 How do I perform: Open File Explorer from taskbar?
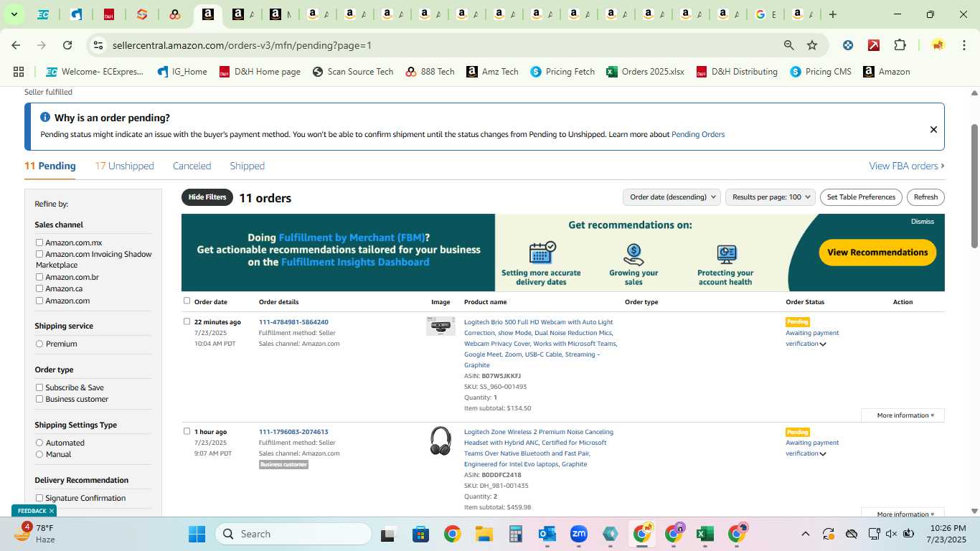pos(484,534)
